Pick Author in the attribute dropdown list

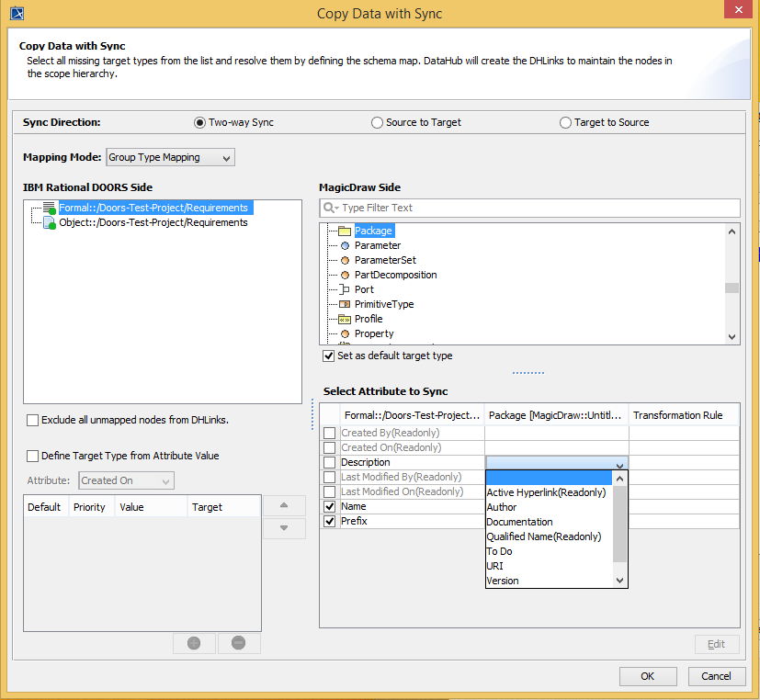(x=502, y=507)
